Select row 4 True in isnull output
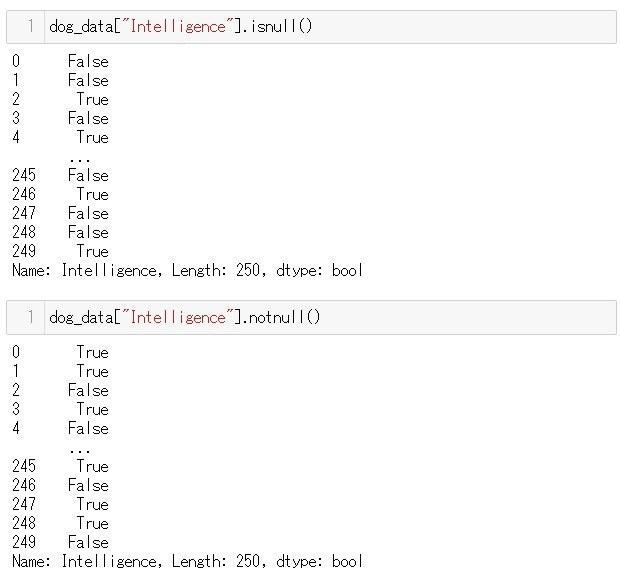This screenshot has height=577, width=620. (x=60, y=137)
